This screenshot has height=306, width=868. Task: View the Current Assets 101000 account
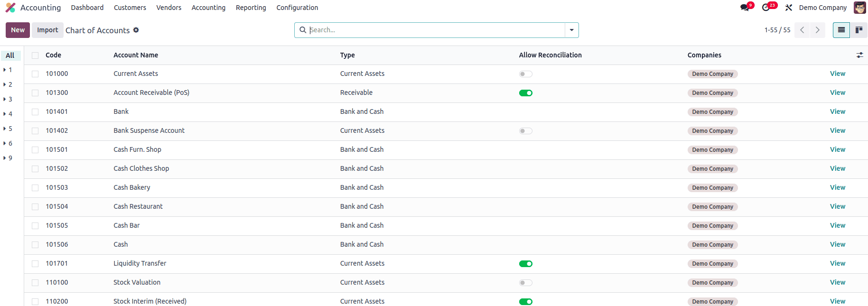(x=838, y=74)
